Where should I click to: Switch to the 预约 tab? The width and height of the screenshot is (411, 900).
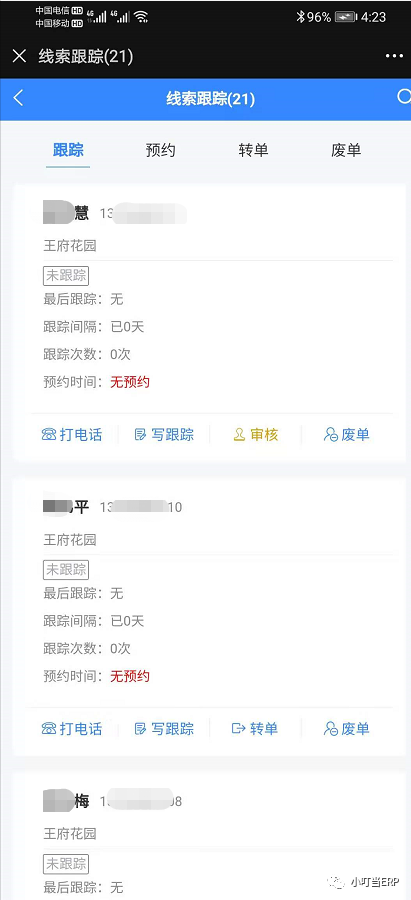[160, 150]
